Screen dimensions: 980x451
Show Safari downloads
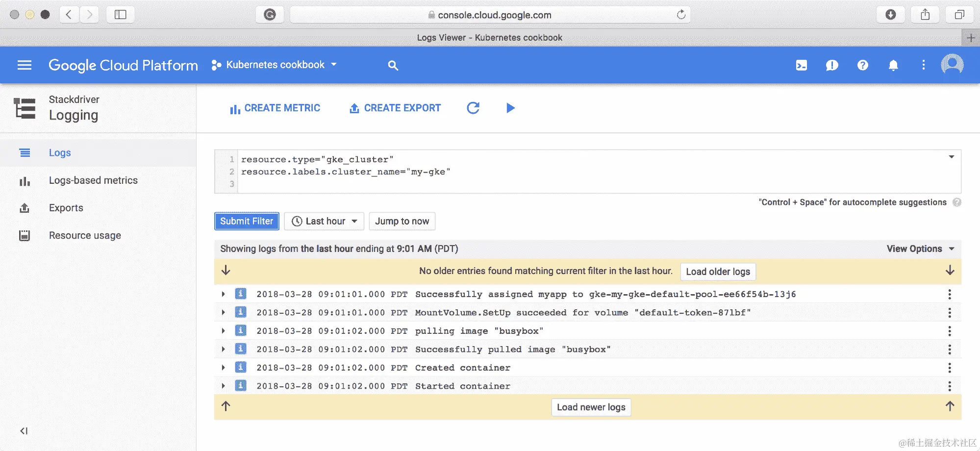[891, 15]
